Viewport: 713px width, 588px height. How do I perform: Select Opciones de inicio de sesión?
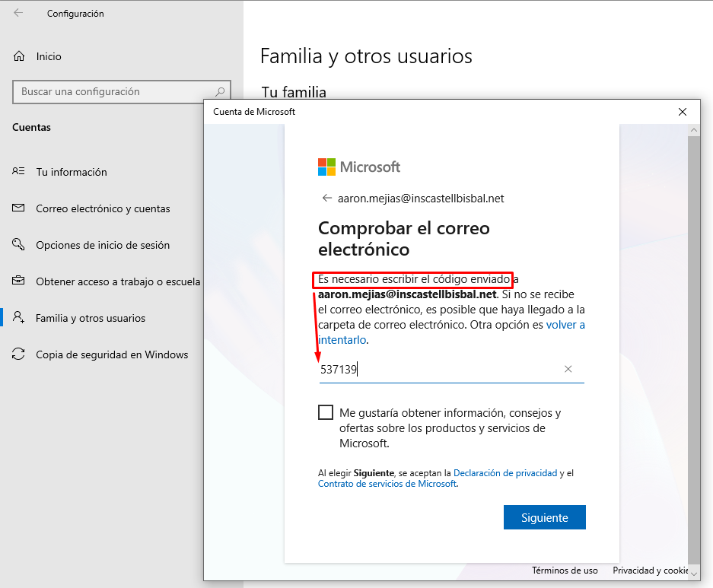[103, 245]
